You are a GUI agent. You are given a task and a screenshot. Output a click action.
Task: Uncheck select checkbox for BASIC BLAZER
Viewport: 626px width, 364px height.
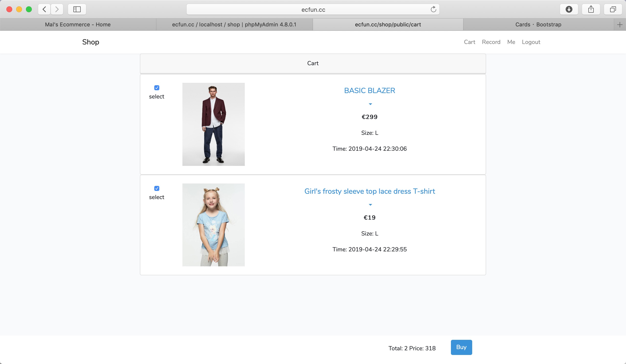tap(157, 88)
